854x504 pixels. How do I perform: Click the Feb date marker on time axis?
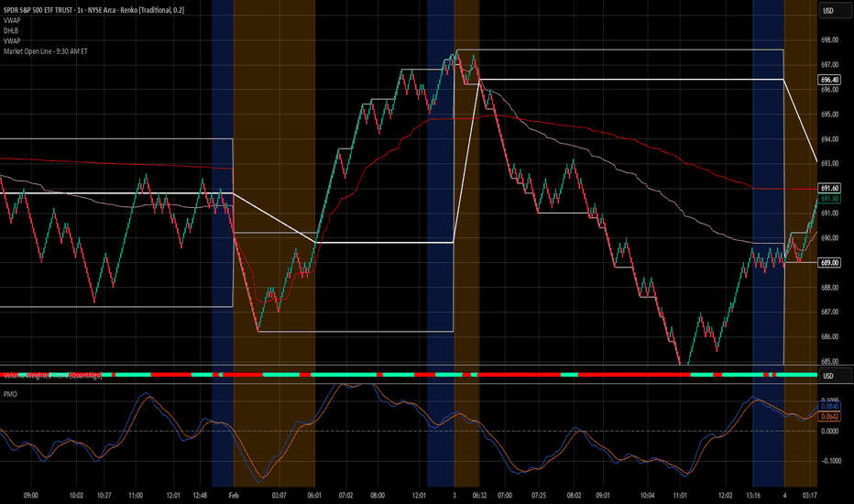[234, 495]
